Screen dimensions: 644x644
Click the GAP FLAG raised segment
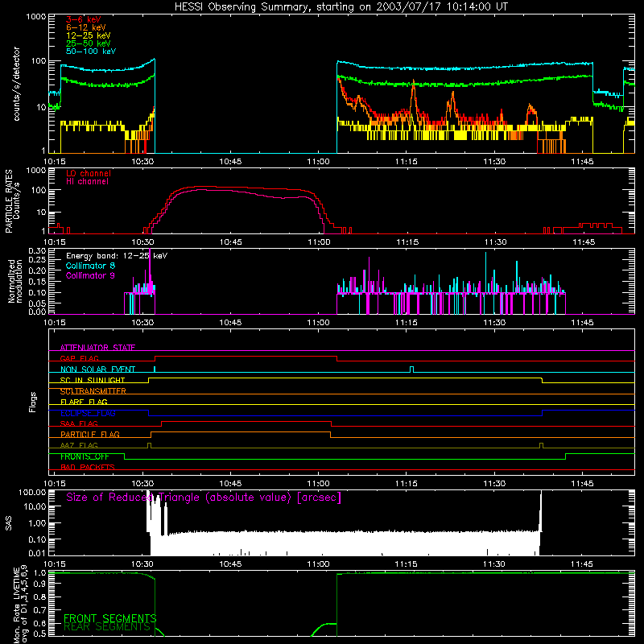246,357
